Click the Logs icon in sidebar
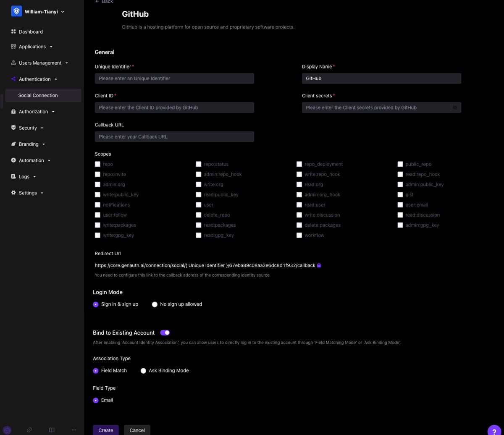Viewport: 504px width, 435px height. coord(13,177)
